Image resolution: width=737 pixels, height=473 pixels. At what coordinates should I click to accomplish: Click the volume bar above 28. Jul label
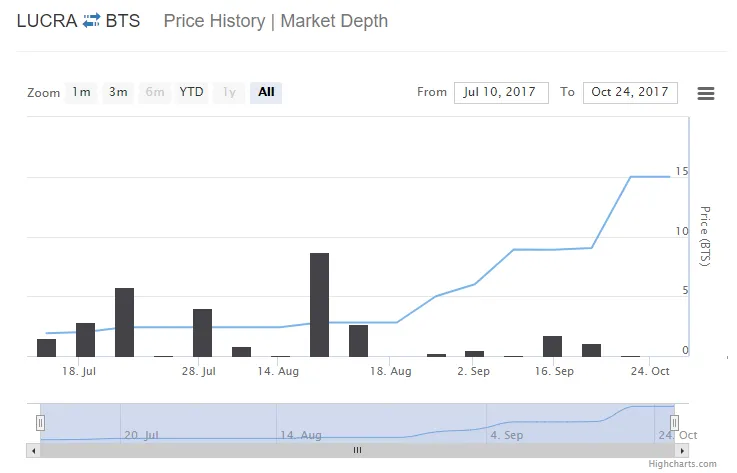203,333
